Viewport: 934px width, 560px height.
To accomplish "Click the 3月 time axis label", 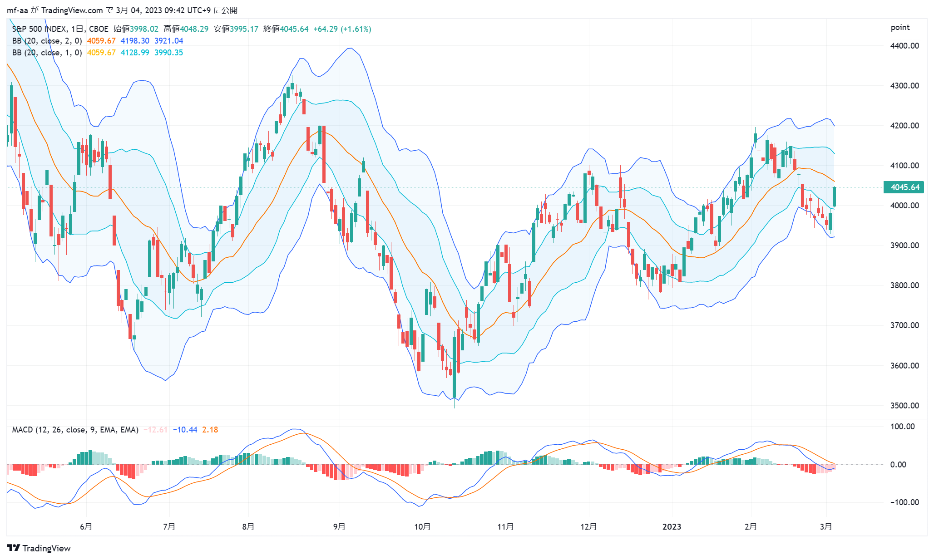I will click(826, 527).
